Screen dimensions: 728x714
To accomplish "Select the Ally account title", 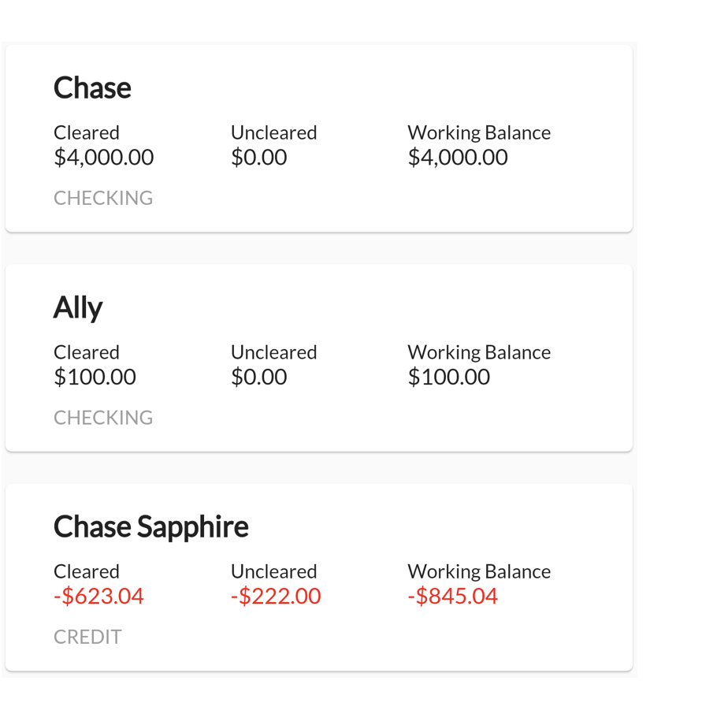I will (78, 307).
